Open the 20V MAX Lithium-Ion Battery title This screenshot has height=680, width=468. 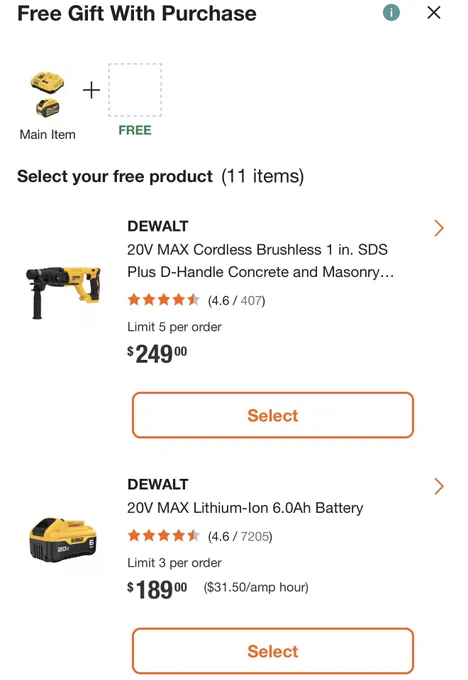[x=245, y=508]
